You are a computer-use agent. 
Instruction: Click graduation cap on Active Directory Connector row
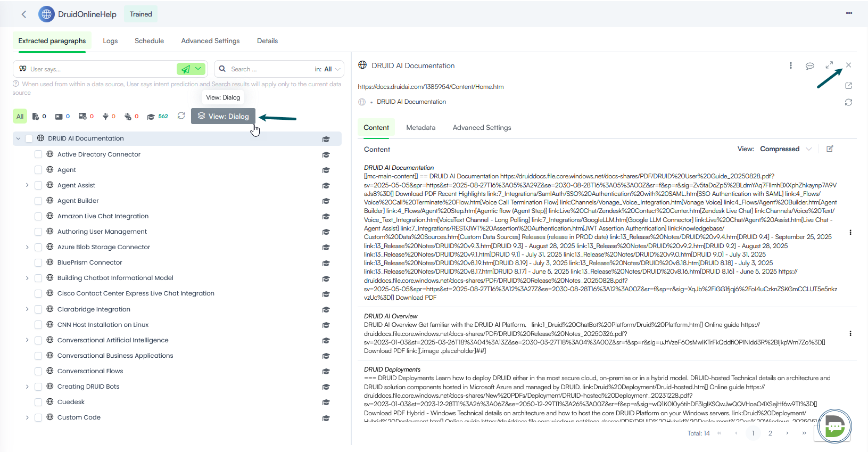tap(326, 155)
